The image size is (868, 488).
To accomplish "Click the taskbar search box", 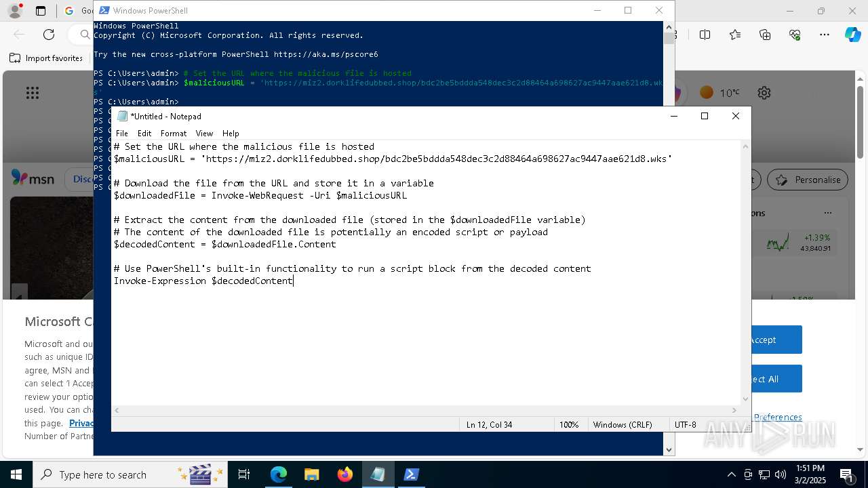I will click(130, 474).
